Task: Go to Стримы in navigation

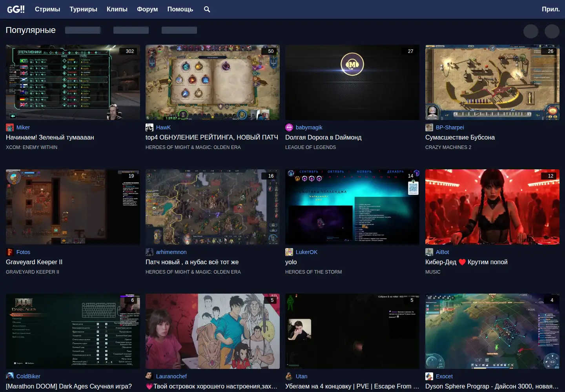Action: [47, 9]
